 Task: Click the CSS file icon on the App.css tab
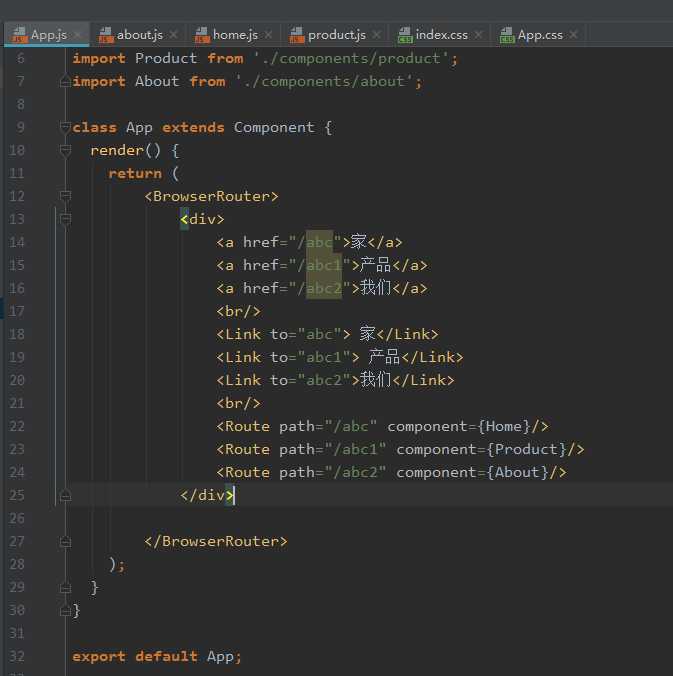(x=506, y=35)
